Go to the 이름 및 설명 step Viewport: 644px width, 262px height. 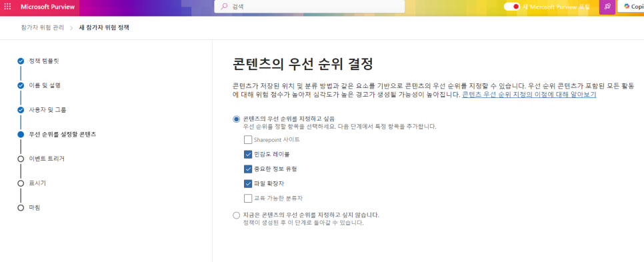tap(45, 85)
